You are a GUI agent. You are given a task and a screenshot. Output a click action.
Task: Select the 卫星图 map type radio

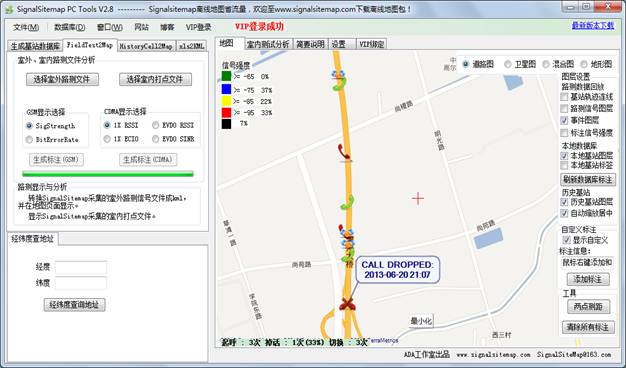pos(508,64)
